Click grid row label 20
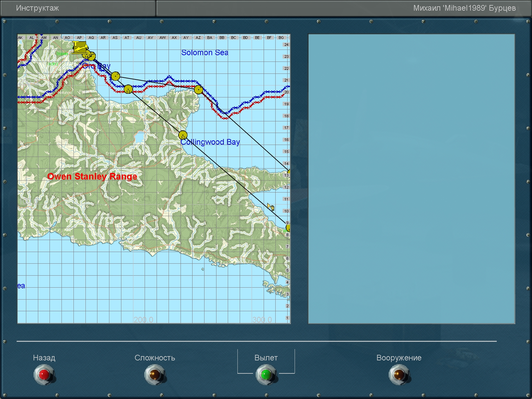The image size is (532, 399). click(286, 92)
